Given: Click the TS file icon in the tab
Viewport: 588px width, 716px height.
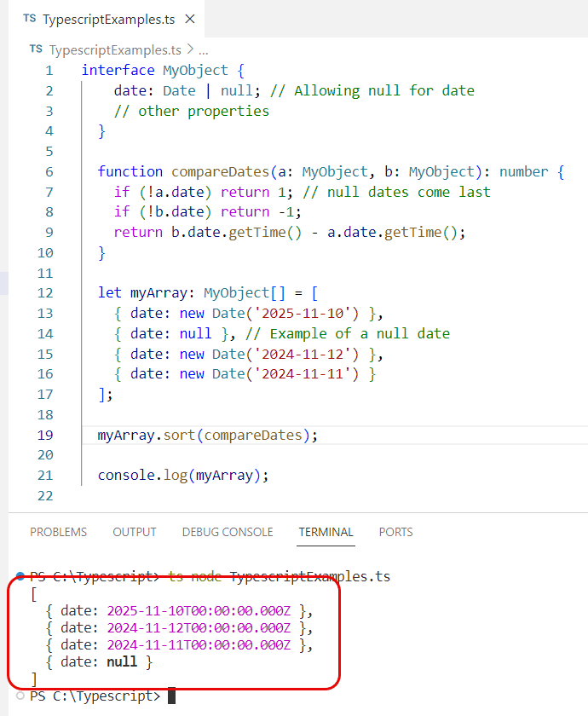Looking at the screenshot, I should point(30,18).
